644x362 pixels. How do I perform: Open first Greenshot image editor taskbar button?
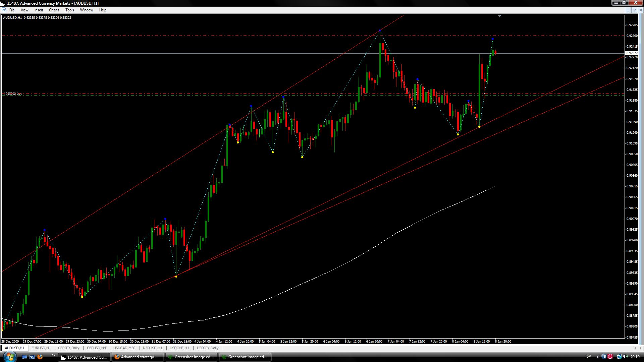click(191, 357)
